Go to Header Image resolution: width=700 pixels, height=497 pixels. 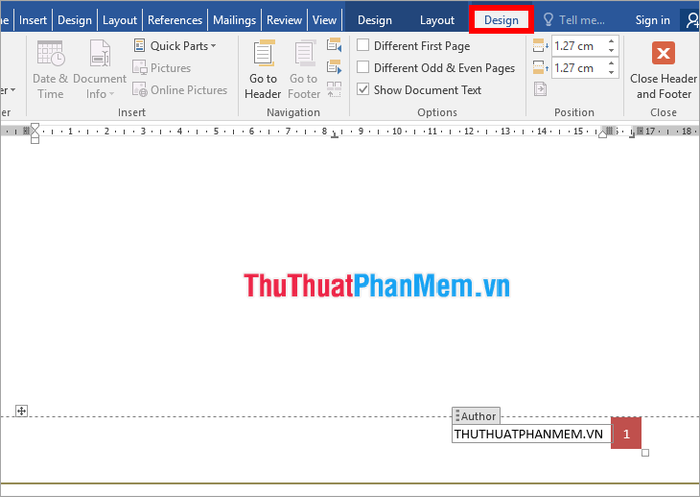263,69
